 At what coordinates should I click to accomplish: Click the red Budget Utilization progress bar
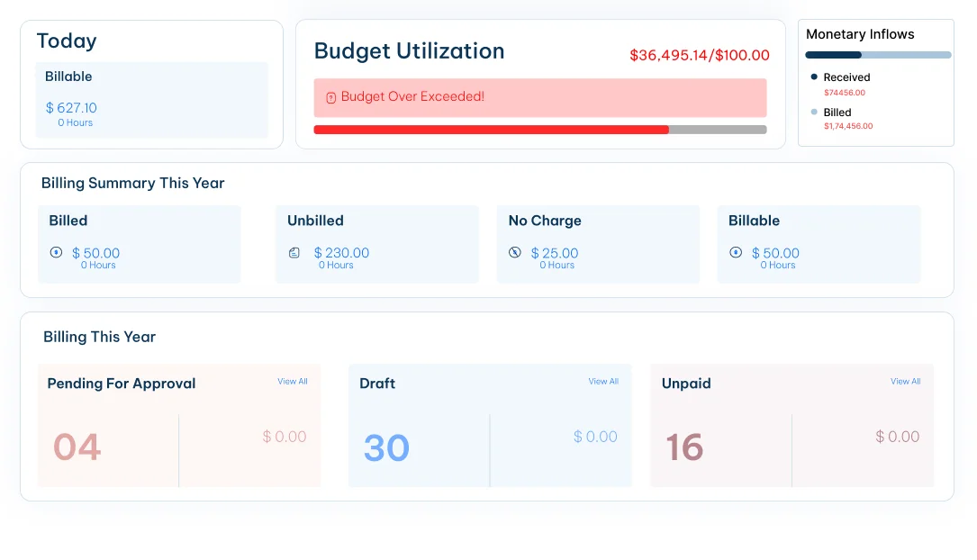coord(540,130)
